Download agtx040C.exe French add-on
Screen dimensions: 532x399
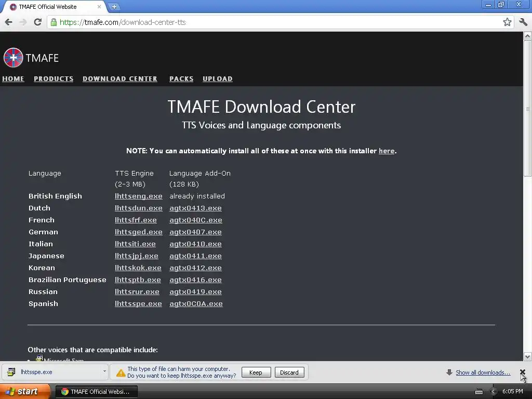pyautogui.click(x=196, y=220)
